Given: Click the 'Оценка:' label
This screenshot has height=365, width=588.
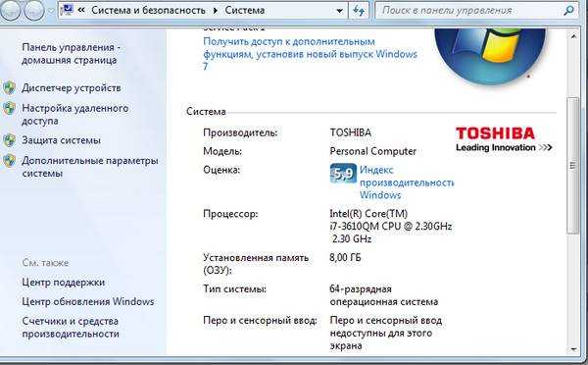Looking at the screenshot, I should [221, 170].
